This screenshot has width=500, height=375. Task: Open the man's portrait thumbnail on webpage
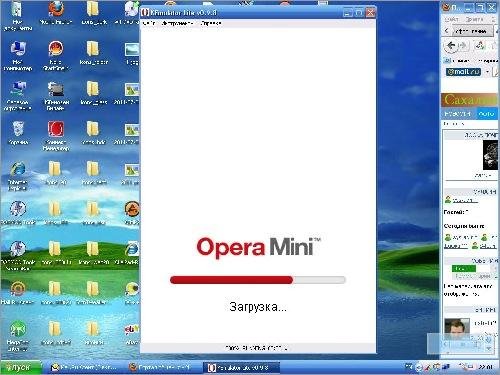coord(457,329)
